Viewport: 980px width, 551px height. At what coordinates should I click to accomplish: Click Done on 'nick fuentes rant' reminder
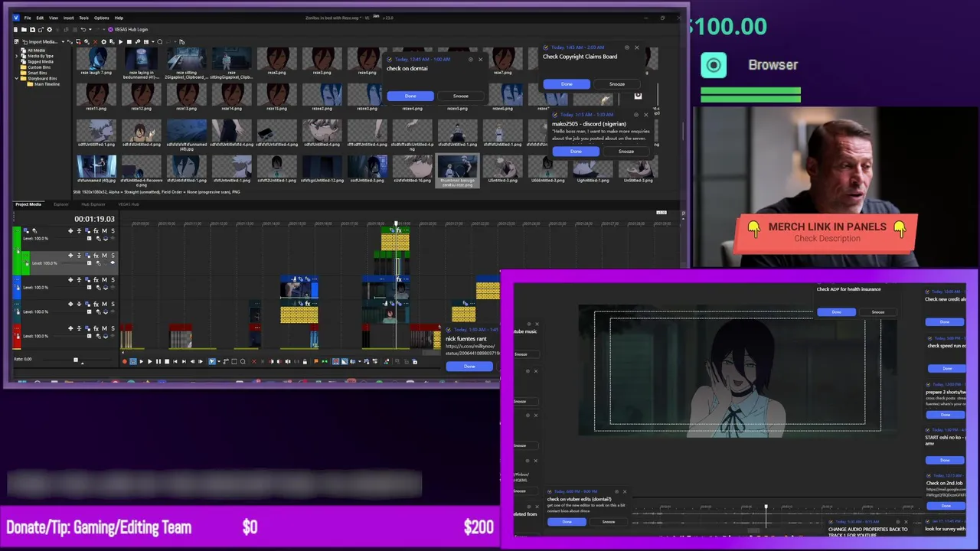[x=469, y=367]
